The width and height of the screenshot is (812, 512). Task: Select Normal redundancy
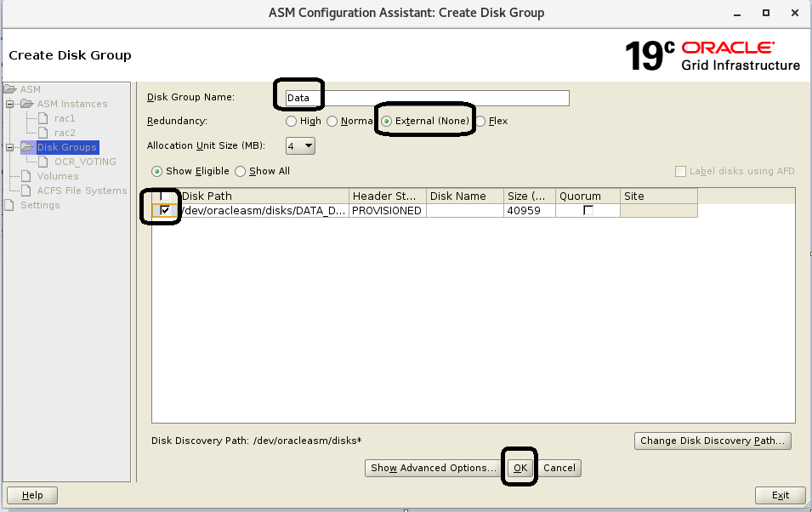[x=332, y=121]
